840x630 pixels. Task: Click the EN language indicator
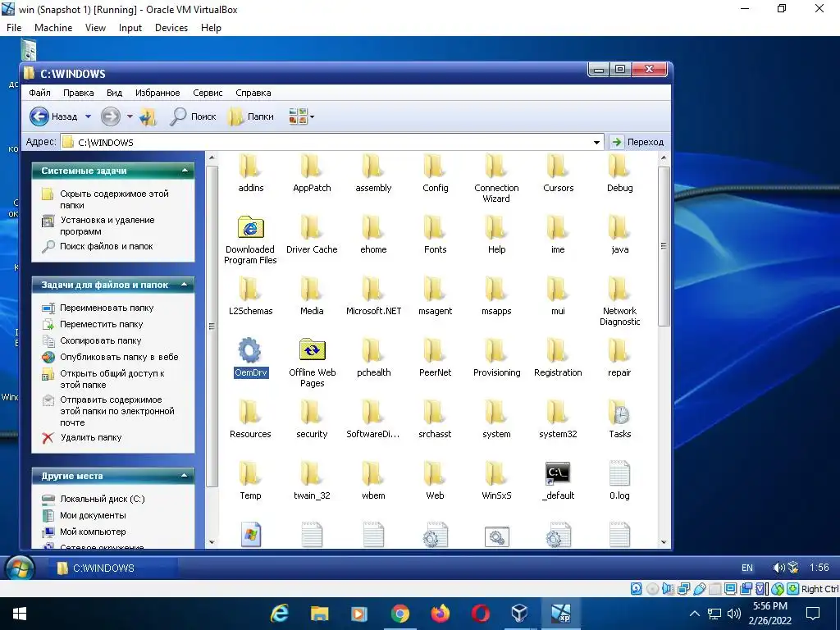coord(746,568)
